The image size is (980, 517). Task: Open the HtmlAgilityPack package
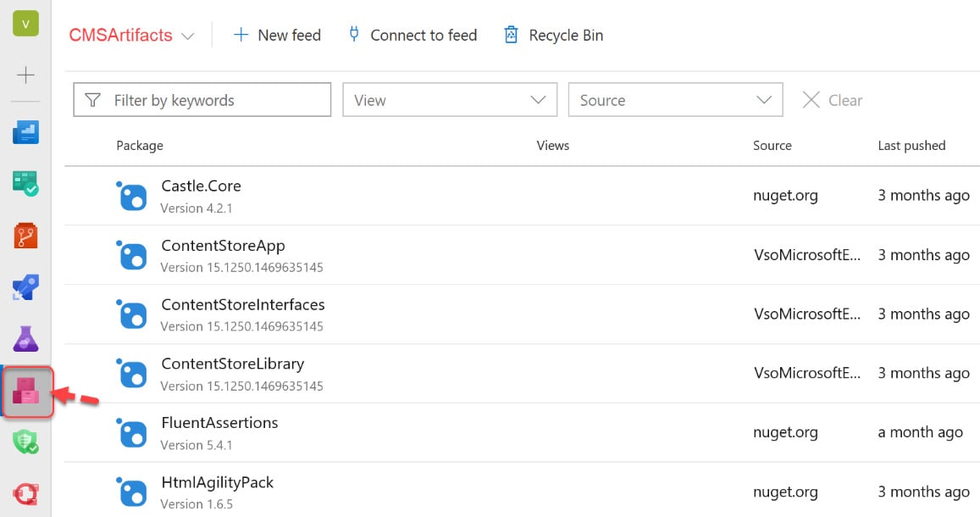pos(218,482)
